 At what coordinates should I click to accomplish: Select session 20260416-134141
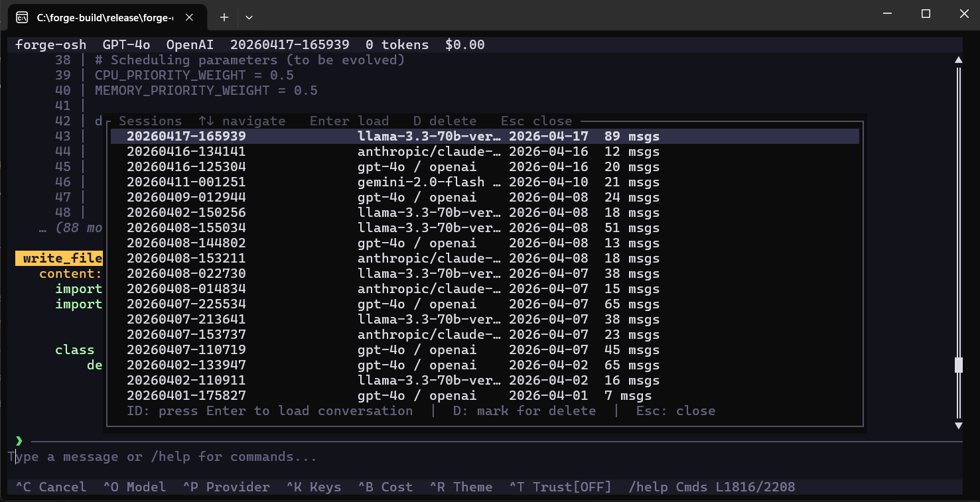tap(484, 152)
